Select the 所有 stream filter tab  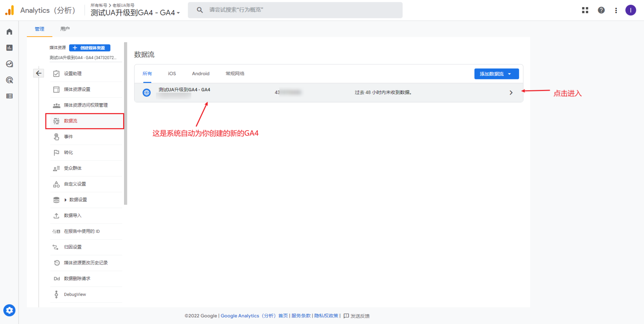(147, 73)
